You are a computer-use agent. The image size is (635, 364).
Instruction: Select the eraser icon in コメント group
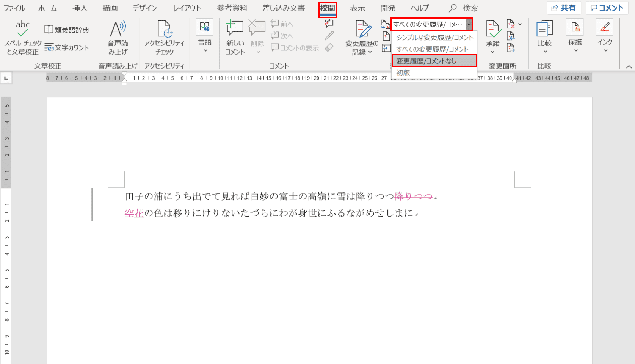coord(329,48)
